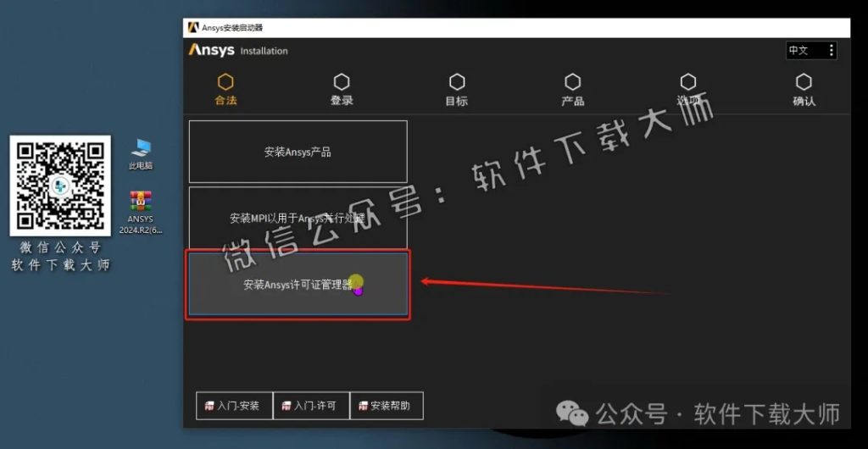Open the 此电脑 desktop icon
Viewport: 868px width, 449px height.
coord(141,153)
